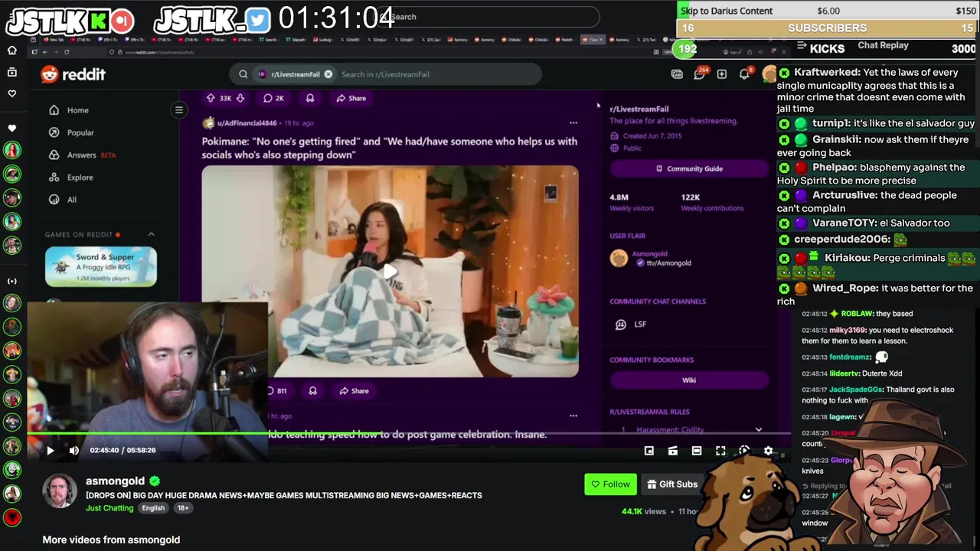980x551 pixels.
Task: Open Answers BETA in sidebar
Action: coord(81,155)
